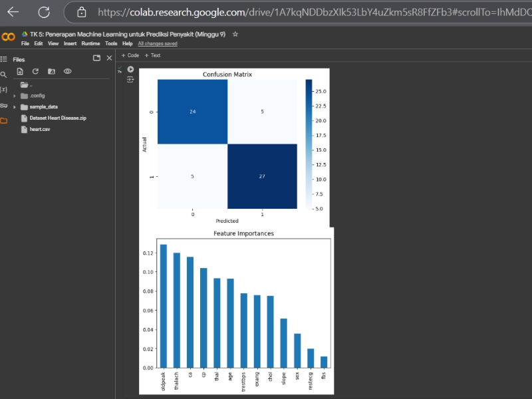Viewport: 532px width, 399px height.
Task: Open the Insert menu
Action: [70, 43]
